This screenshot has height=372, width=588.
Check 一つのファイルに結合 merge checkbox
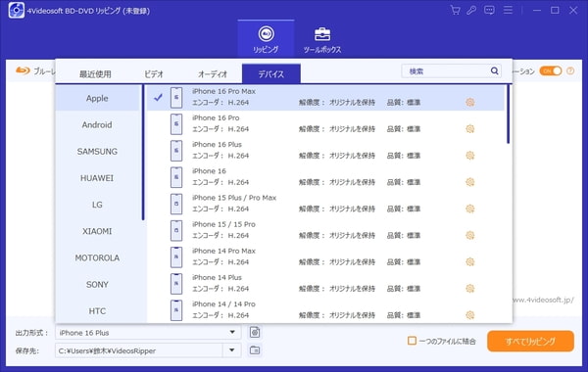point(412,341)
